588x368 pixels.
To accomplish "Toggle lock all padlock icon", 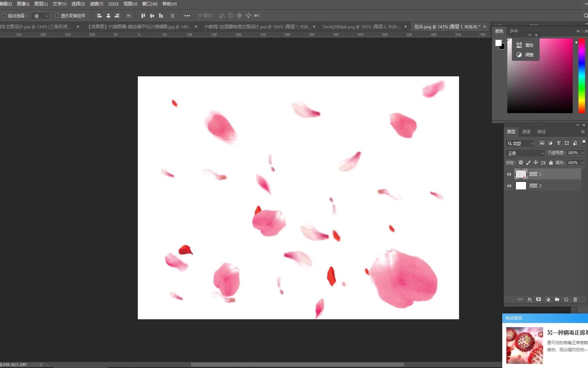I will click(551, 163).
